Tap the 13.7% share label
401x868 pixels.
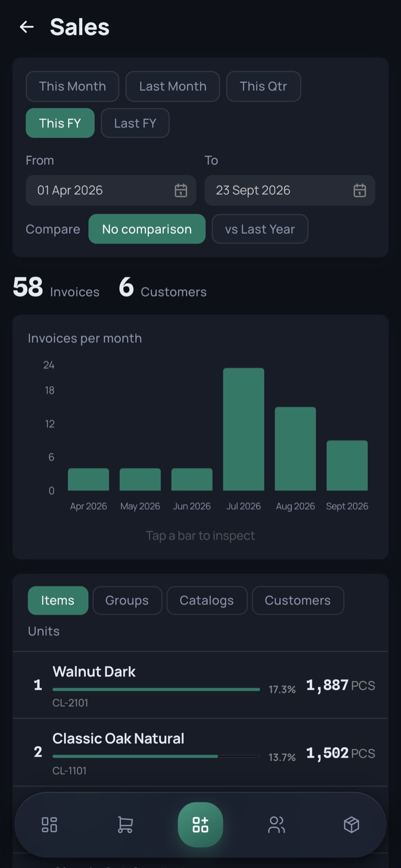coord(282,757)
